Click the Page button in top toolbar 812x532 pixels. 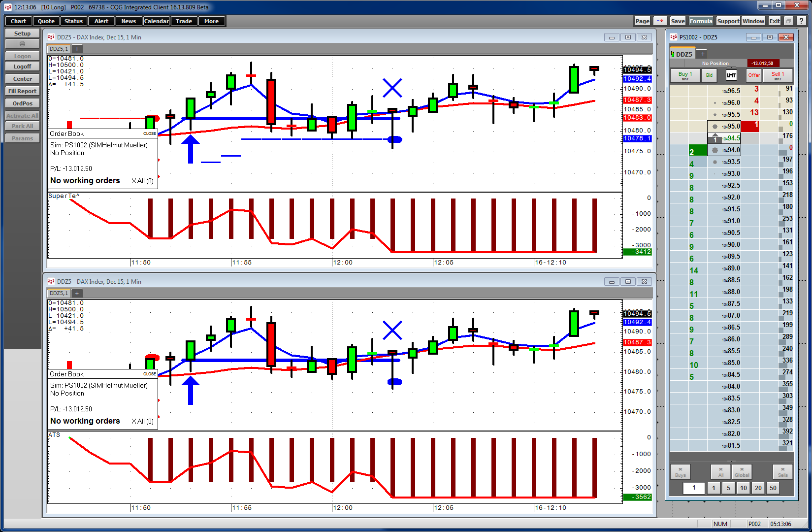642,21
